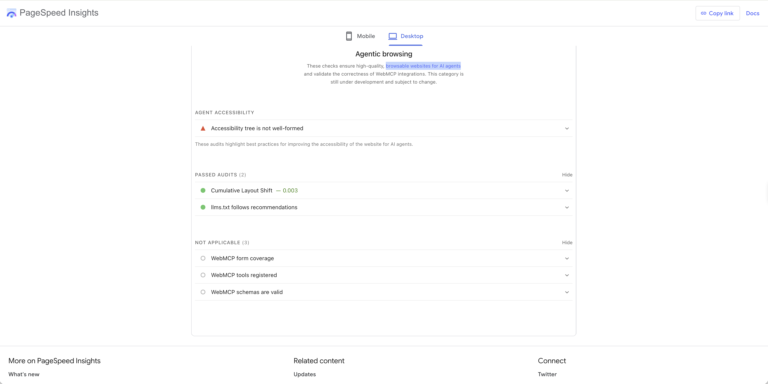This screenshot has width=768, height=384.
Task: Click the PageSpeed Insights logo icon
Action: pos(11,13)
